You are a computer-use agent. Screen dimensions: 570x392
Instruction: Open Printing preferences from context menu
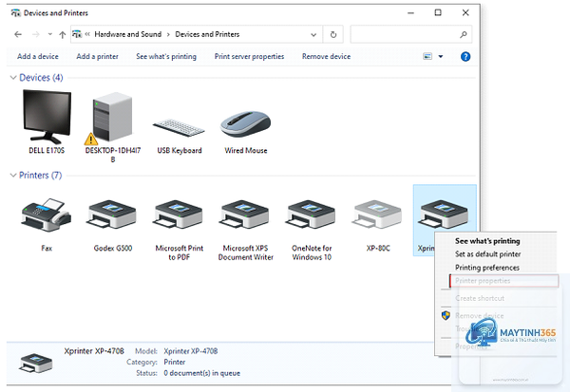487,268
